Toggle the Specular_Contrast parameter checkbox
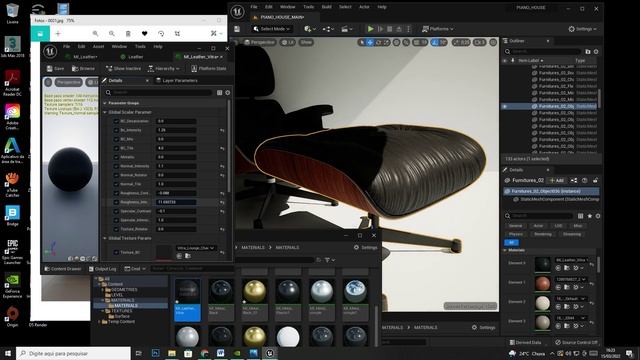Screen dimensions: 640x360 [116, 211]
